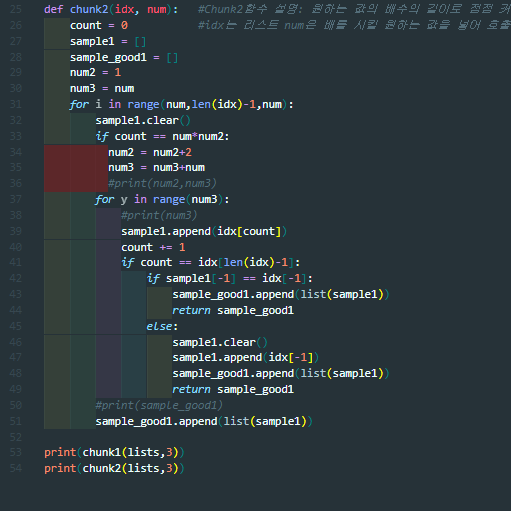This screenshot has height=511, width=511.
Task: Click line number 25 in the gutter
Action: tap(16, 9)
